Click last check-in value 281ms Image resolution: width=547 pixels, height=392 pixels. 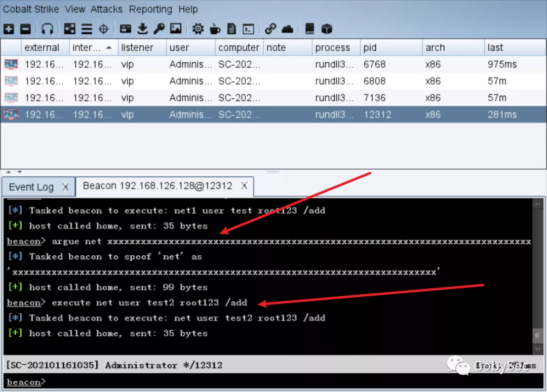(x=502, y=114)
